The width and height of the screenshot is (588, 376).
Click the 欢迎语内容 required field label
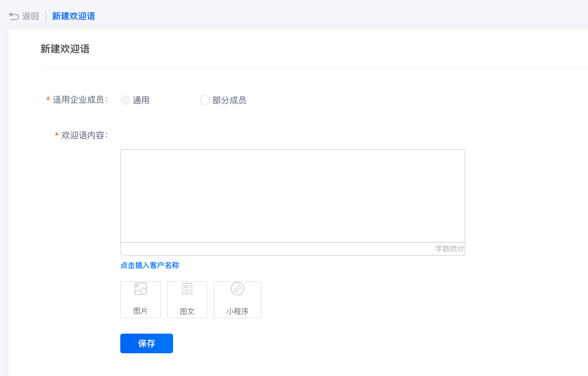click(83, 134)
